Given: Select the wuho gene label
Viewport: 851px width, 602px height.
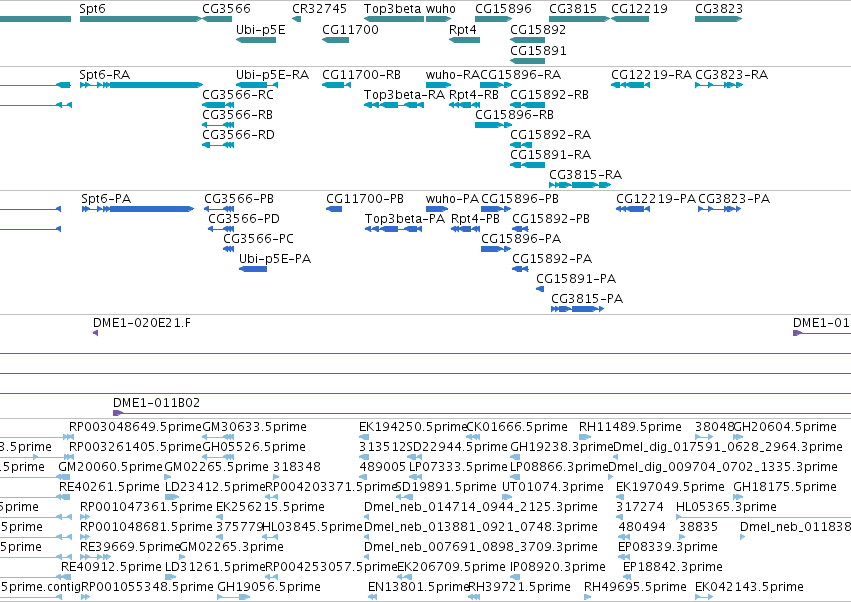Looking at the screenshot, I should click(x=441, y=9).
